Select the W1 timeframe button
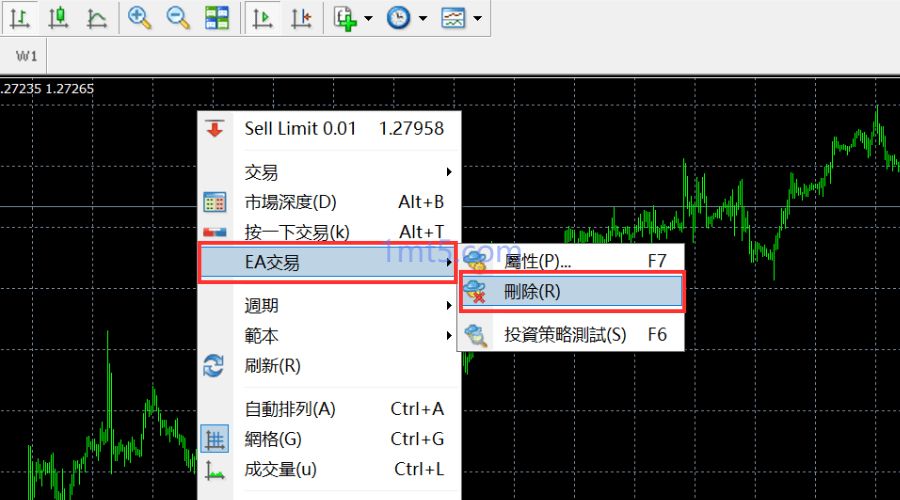Screen dimensions: 900x500 point(26,56)
